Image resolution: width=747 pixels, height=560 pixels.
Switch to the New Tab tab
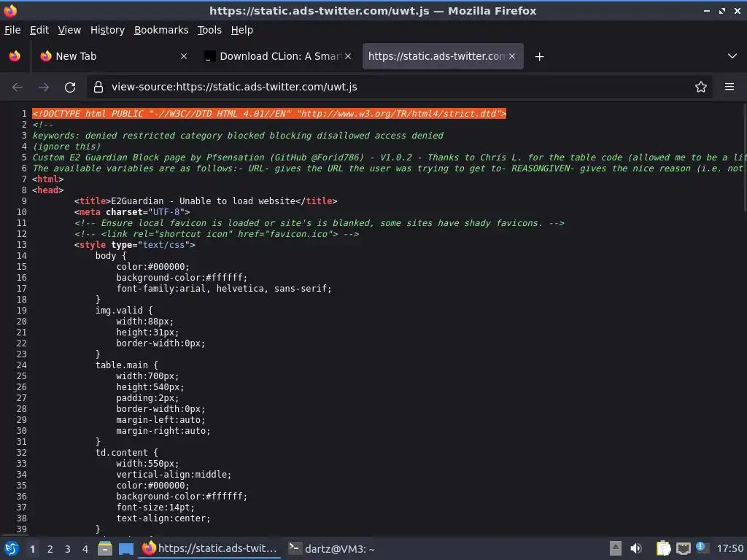tap(113, 56)
